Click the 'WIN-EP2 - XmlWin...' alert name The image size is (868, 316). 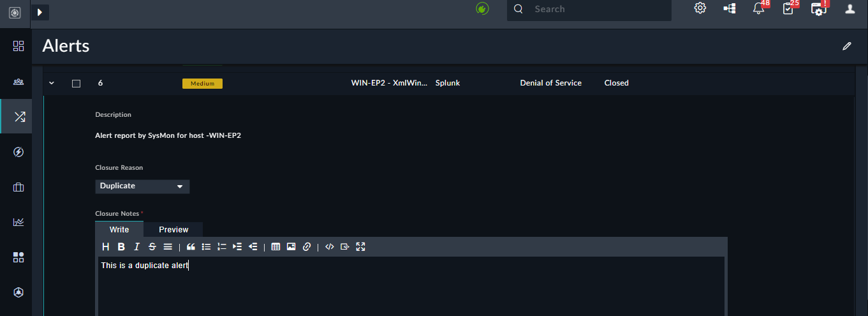pyautogui.click(x=390, y=83)
